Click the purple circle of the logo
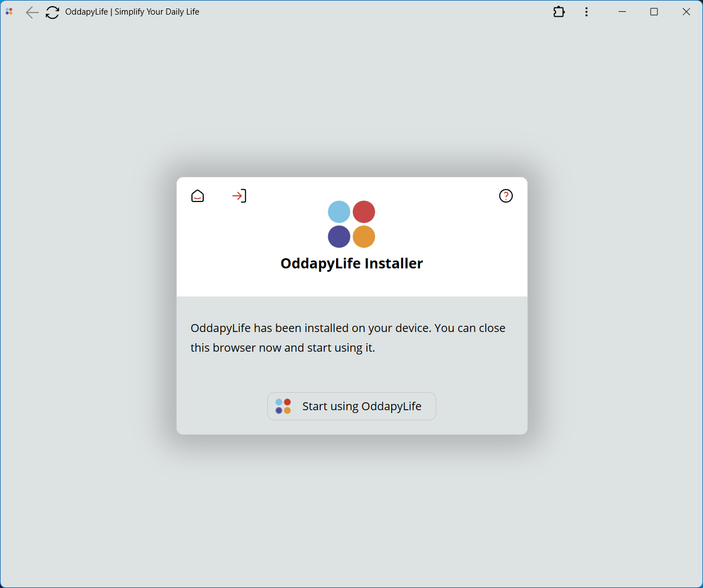This screenshot has height=588, width=703. tap(339, 236)
